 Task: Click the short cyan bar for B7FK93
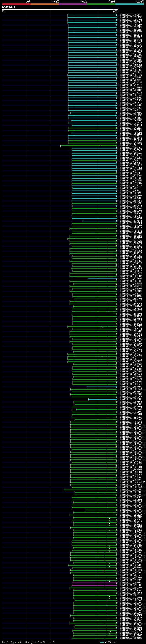pyautogui.click(x=102, y=278)
